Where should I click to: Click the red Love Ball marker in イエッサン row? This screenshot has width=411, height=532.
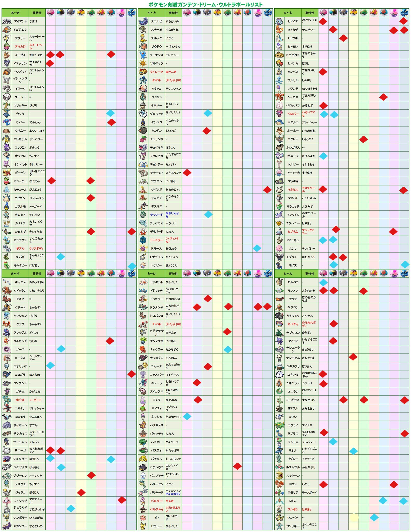coord(50,63)
